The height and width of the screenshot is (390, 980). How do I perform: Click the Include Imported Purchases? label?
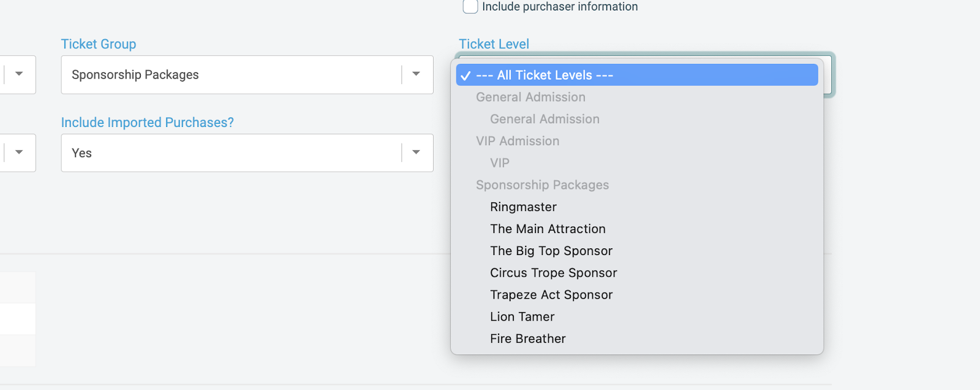pyautogui.click(x=147, y=123)
